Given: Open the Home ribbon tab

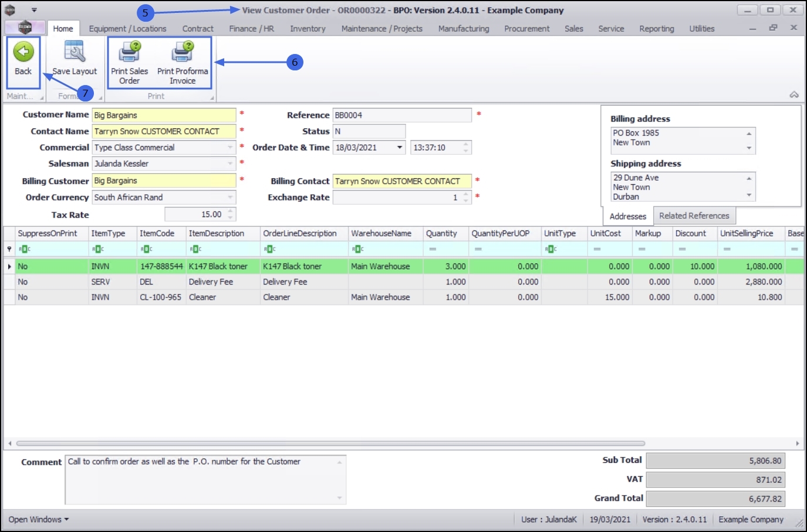Looking at the screenshot, I should tap(63, 29).
